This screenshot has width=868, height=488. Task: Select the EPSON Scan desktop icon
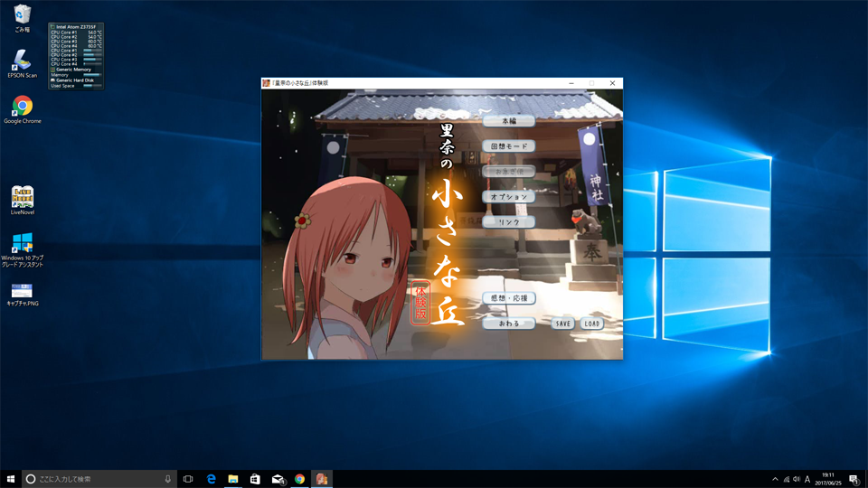22,63
